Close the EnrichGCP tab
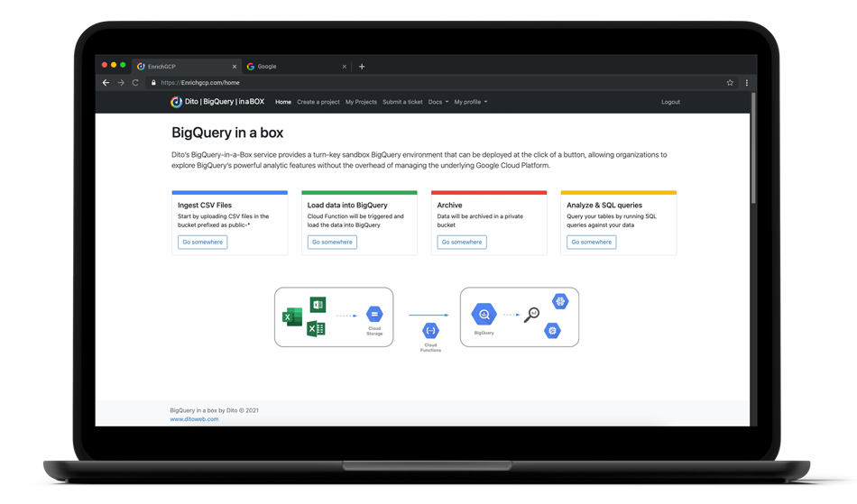The height and width of the screenshot is (504, 857). (235, 67)
